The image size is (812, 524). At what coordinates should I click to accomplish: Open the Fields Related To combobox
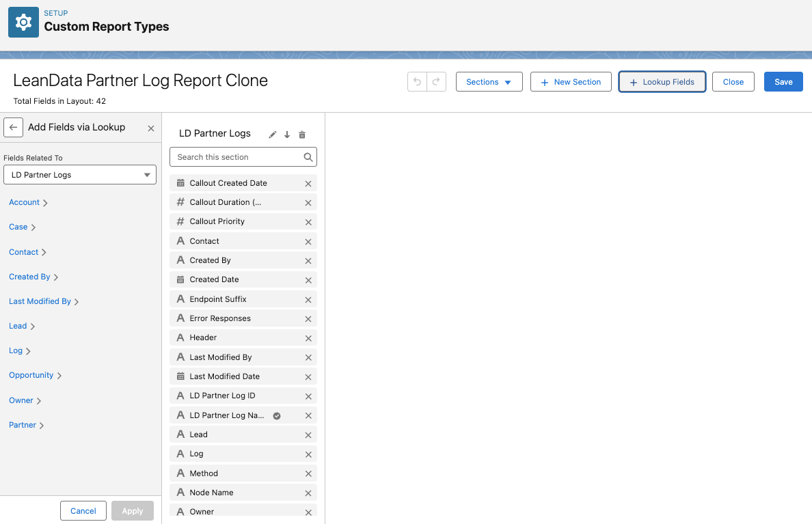click(80, 175)
